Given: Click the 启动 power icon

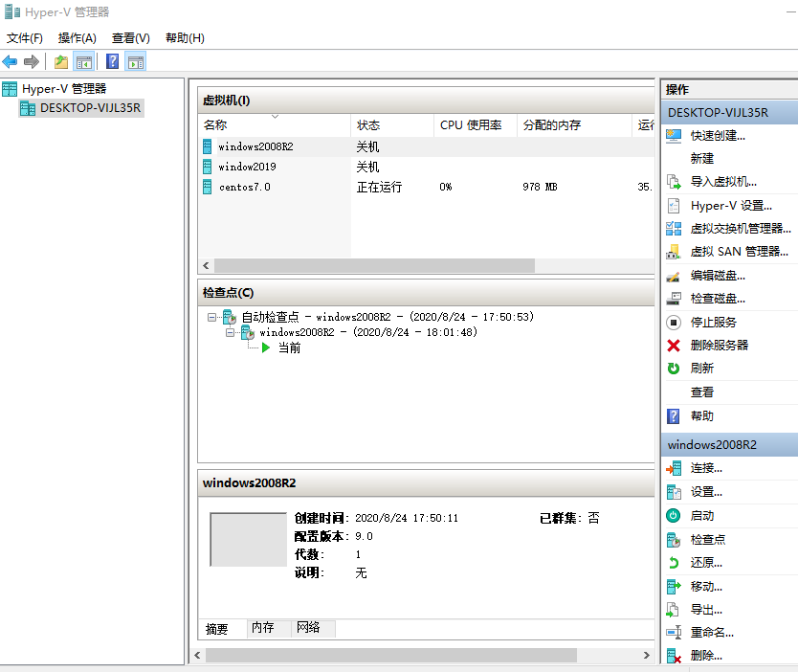Looking at the screenshot, I should 674,516.
